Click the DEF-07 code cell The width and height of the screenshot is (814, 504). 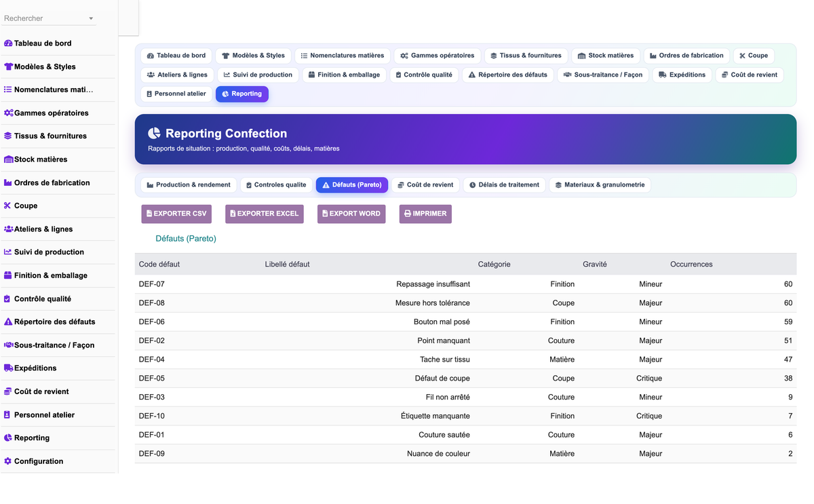pyautogui.click(x=152, y=284)
